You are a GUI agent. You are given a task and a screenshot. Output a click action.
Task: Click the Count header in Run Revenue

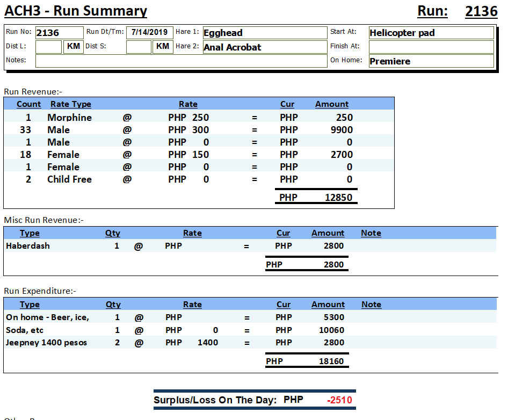click(x=29, y=104)
